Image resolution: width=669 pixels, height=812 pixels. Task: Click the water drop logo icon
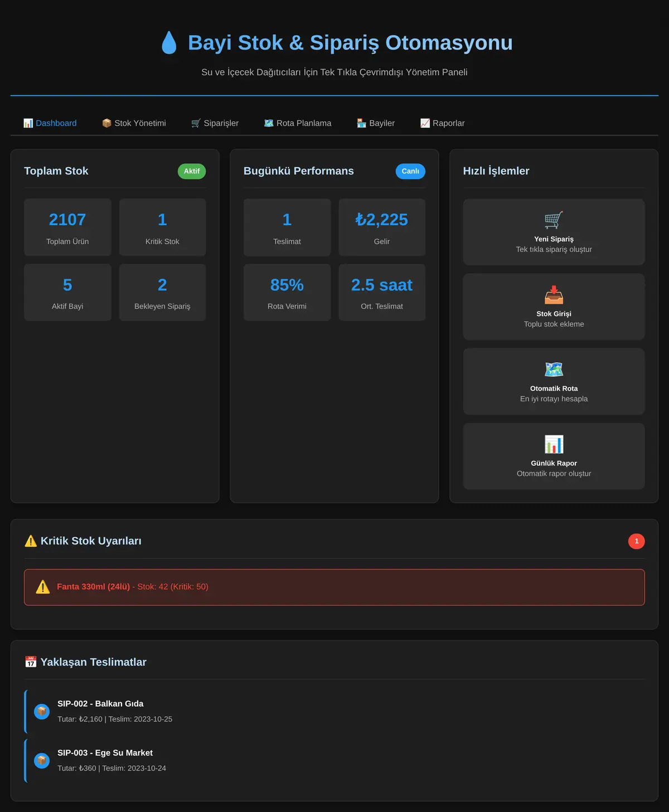click(169, 43)
